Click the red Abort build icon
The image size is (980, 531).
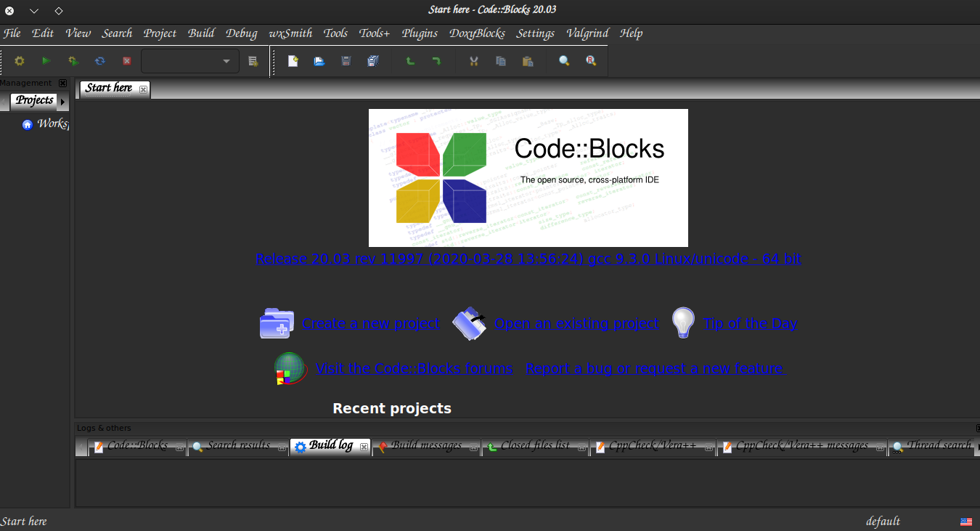pyautogui.click(x=127, y=62)
